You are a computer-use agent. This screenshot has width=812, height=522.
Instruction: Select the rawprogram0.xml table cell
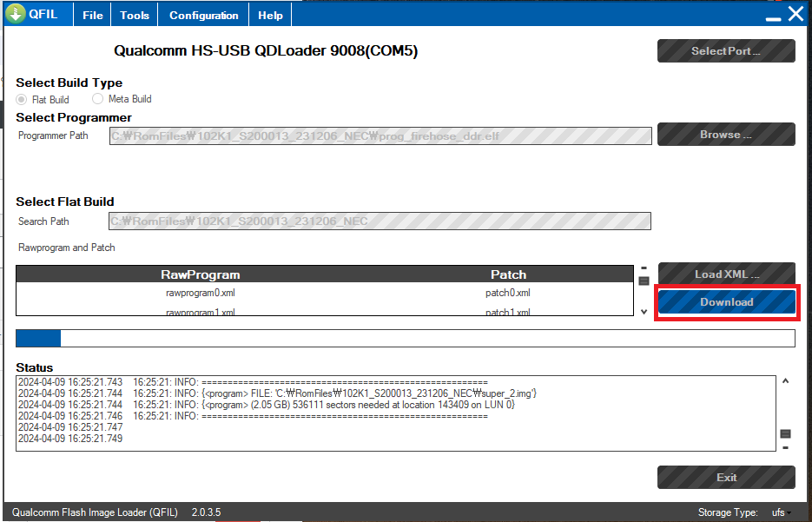[201, 293]
